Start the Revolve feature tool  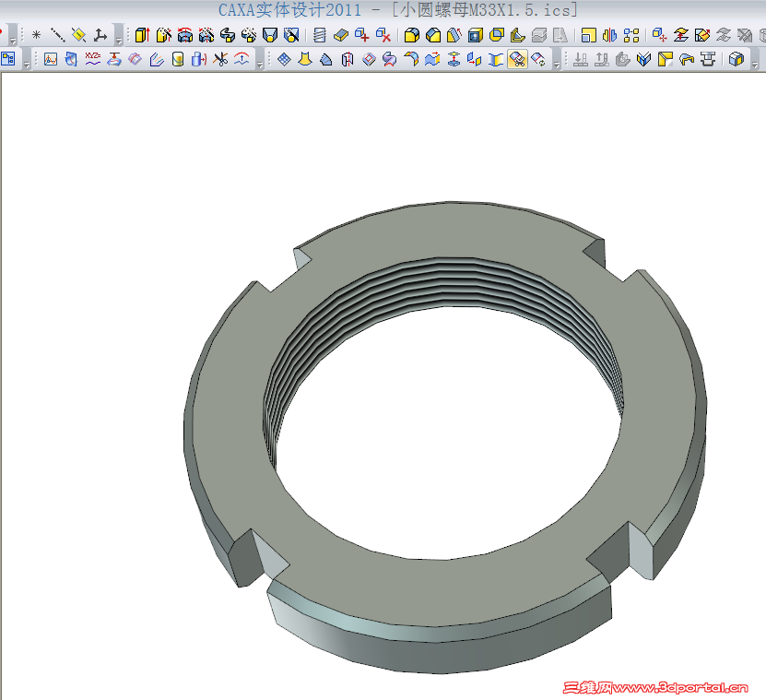185,35
